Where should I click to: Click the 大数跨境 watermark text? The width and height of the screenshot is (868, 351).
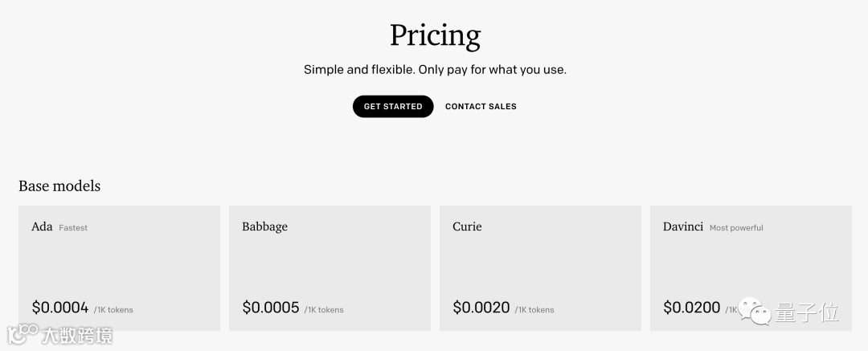[78, 334]
